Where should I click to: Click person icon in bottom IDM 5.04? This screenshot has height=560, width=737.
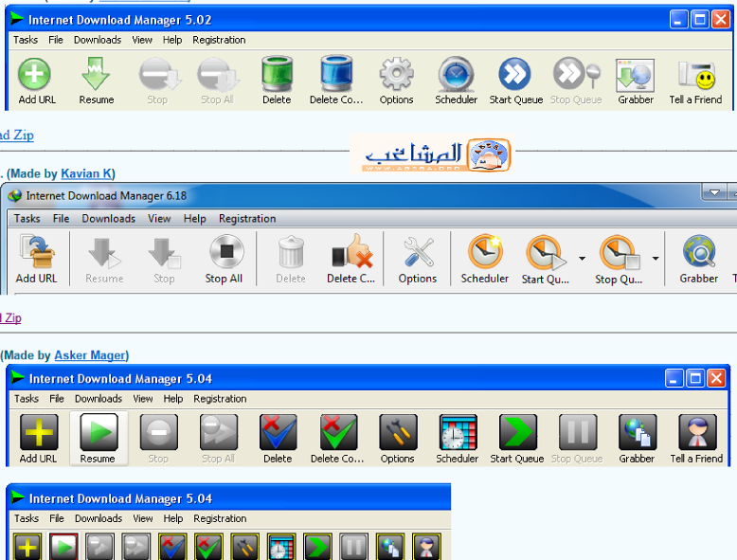(427, 547)
